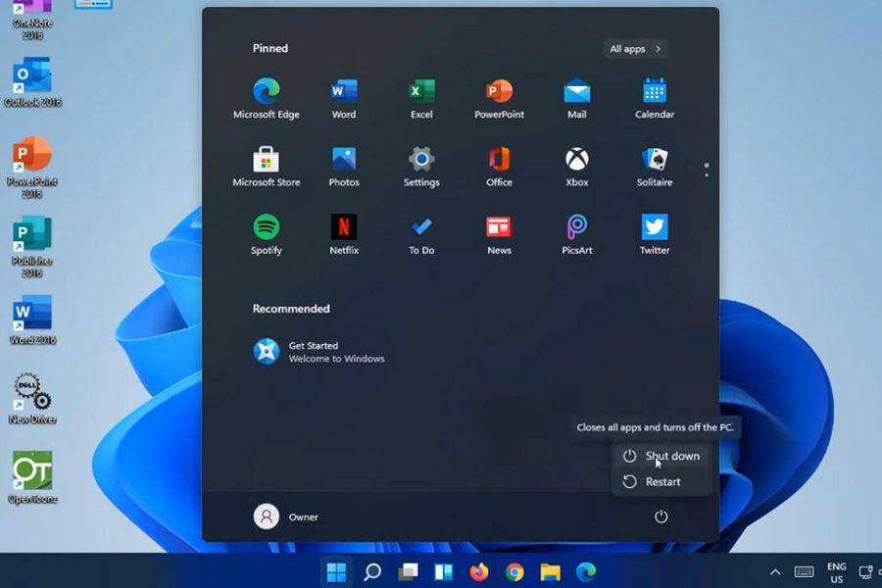The height and width of the screenshot is (588, 882).
Task: Open Settings from pinned apps
Action: tap(421, 167)
